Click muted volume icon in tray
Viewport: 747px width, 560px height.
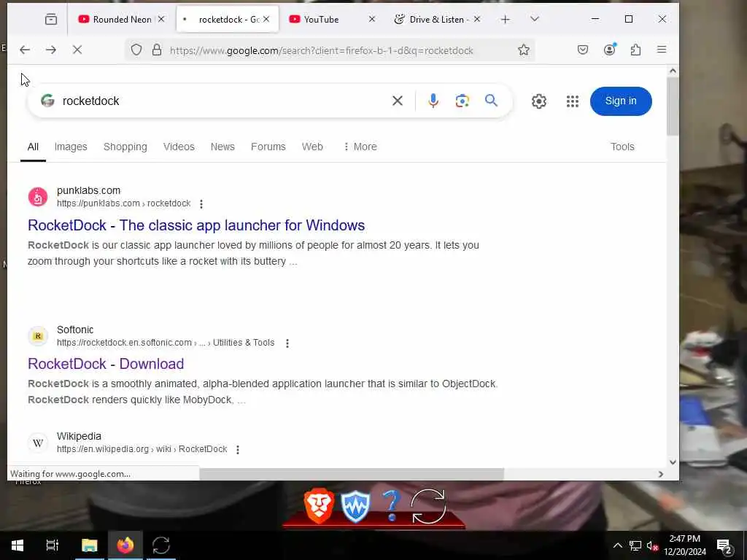(652, 545)
